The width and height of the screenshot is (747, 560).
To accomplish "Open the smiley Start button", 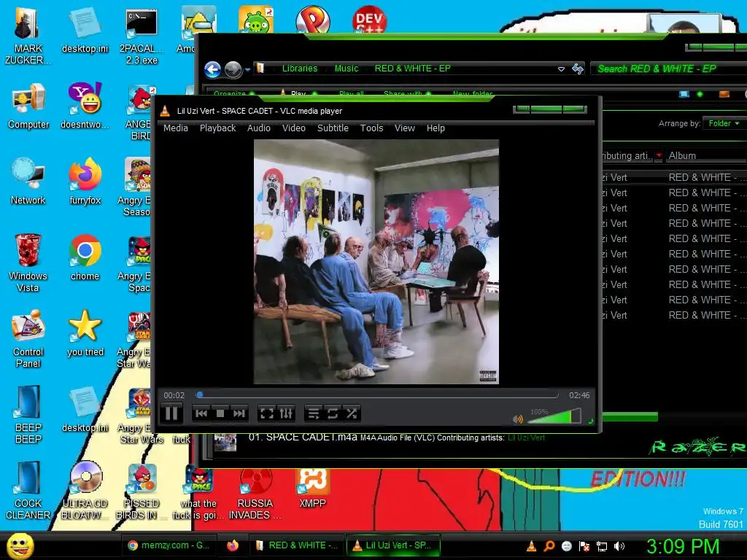I will pyautogui.click(x=20, y=545).
